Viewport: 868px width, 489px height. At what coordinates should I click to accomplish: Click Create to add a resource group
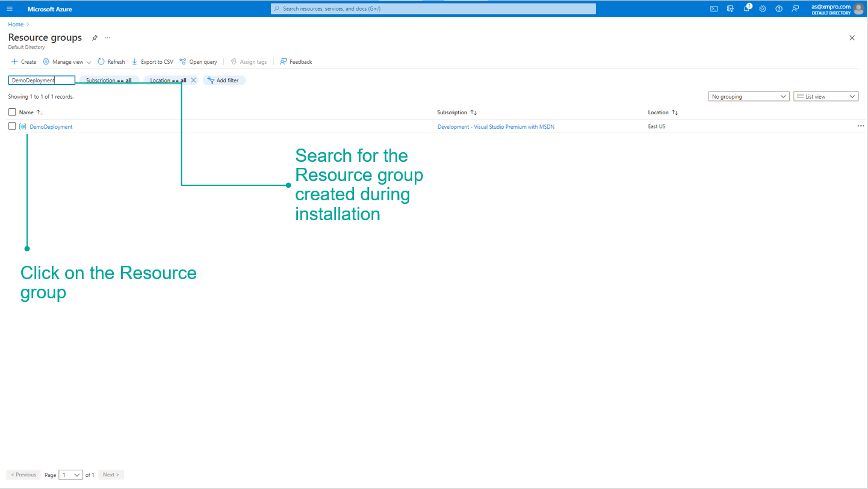pyautogui.click(x=24, y=62)
